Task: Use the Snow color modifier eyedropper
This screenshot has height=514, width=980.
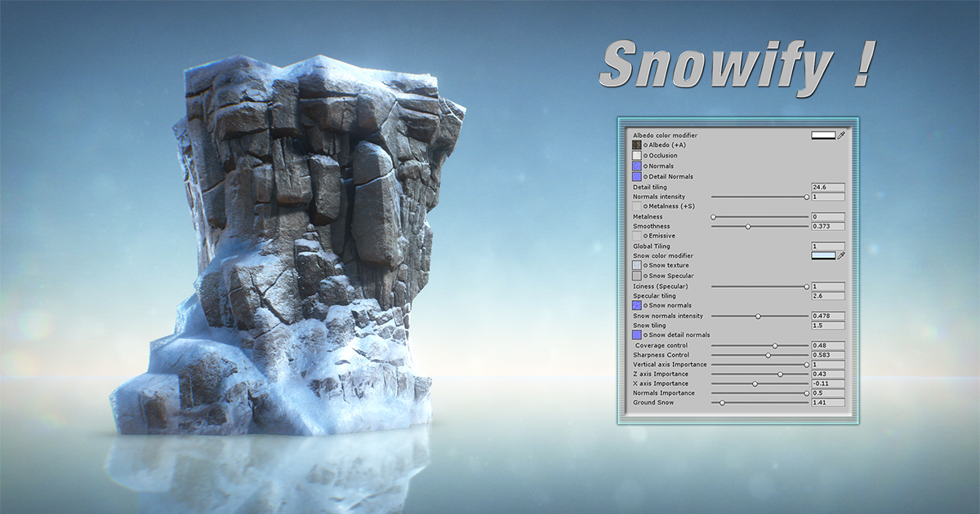Action: pos(841,255)
